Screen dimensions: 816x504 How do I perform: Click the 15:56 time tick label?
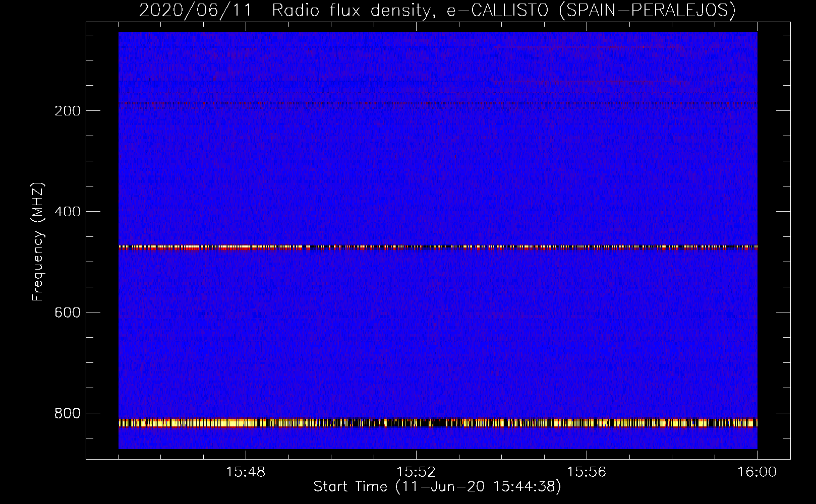pyautogui.click(x=587, y=472)
